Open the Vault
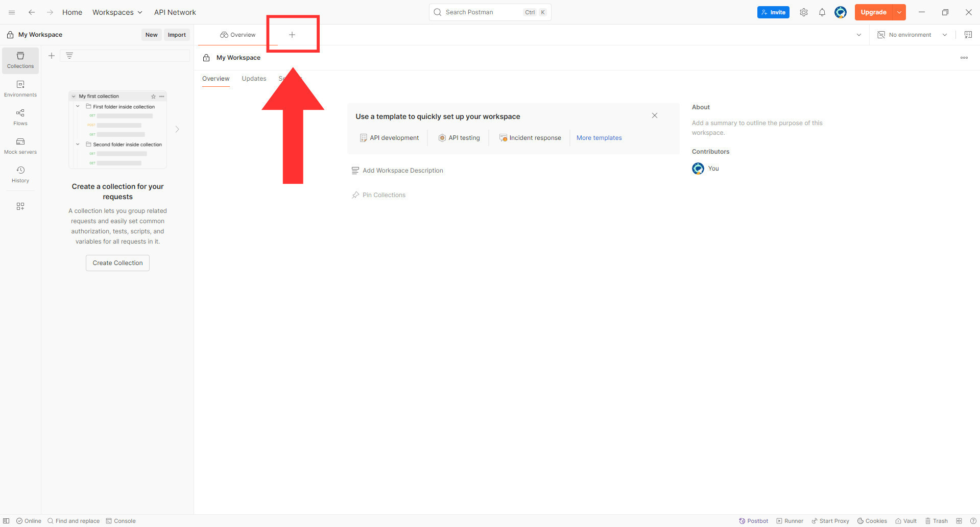The image size is (980, 527). 906,521
